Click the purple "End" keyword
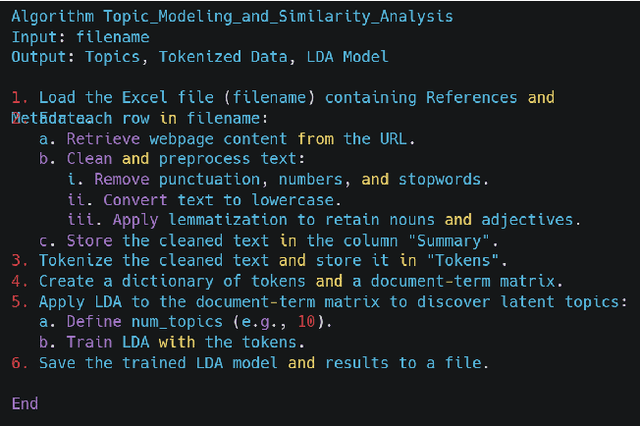Image resolution: width=640 pixels, height=426 pixels. (25, 403)
